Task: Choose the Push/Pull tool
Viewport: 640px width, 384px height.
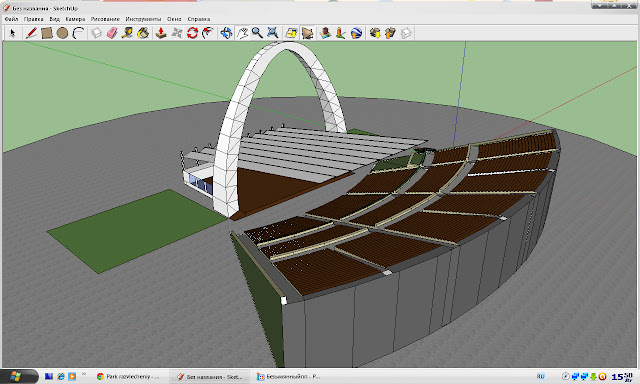Action: coord(161,33)
